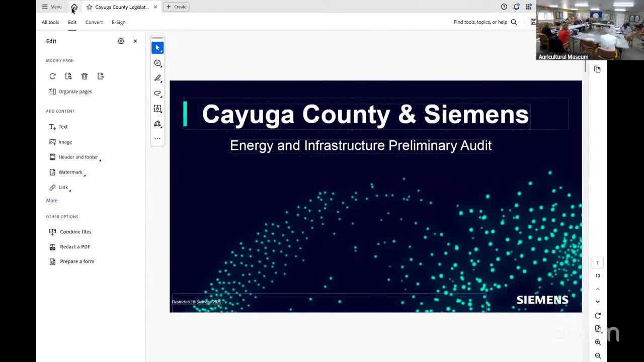Click the search magnifier icon
Screen dimensions: 644x362
click(514, 22)
